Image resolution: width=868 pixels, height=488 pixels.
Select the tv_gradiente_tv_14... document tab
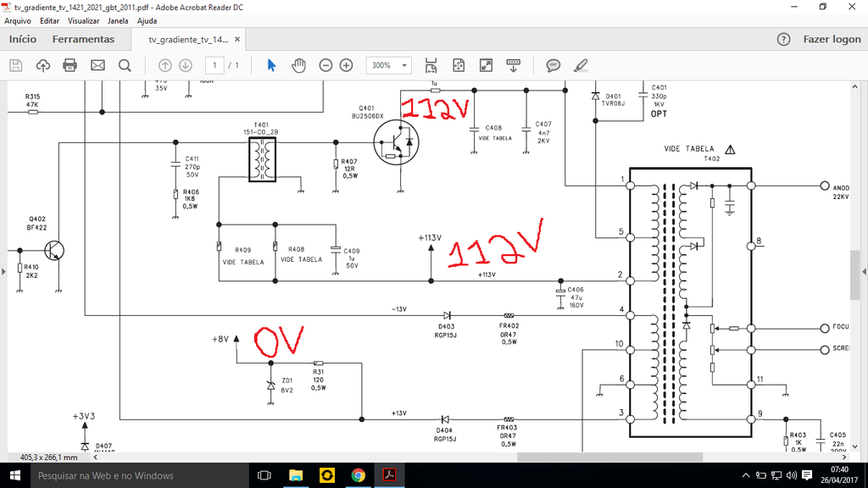point(188,39)
